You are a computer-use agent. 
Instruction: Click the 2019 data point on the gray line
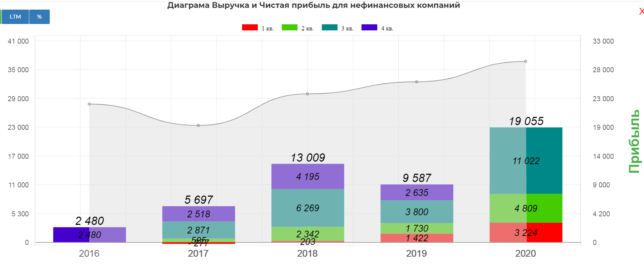point(417,82)
